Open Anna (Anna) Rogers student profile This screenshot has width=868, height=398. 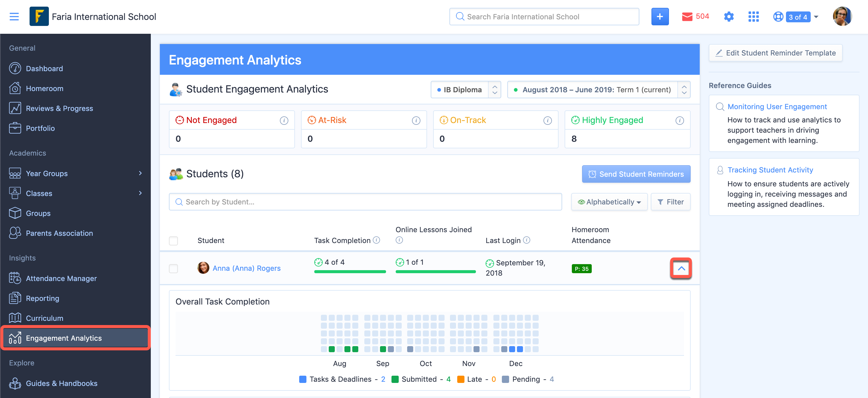246,268
